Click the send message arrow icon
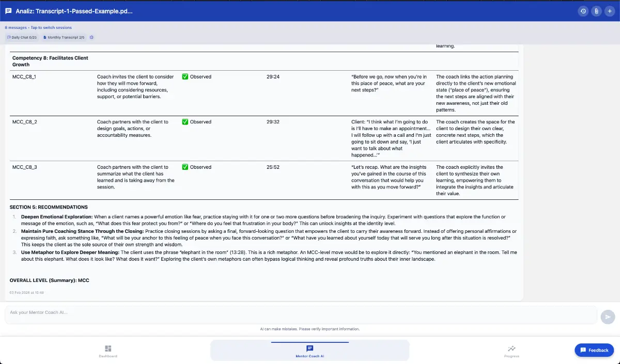 coord(608,318)
